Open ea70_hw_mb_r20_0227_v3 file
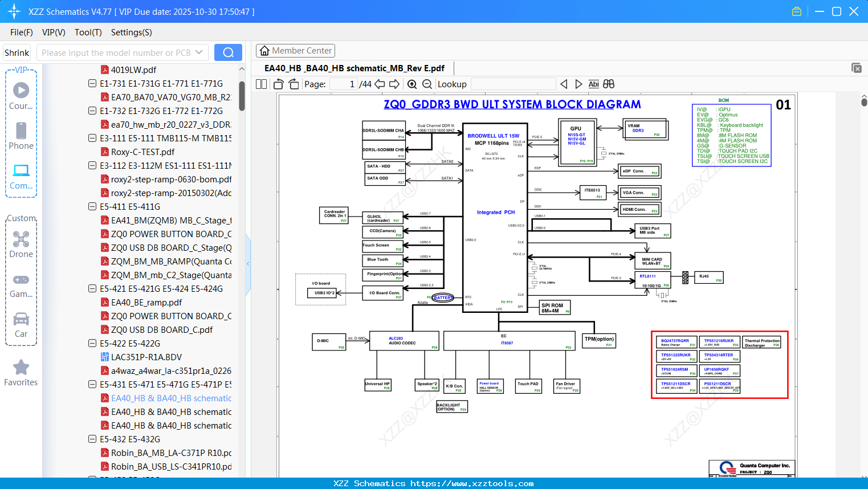The width and height of the screenshot is (868, 489). pos(166,125)
